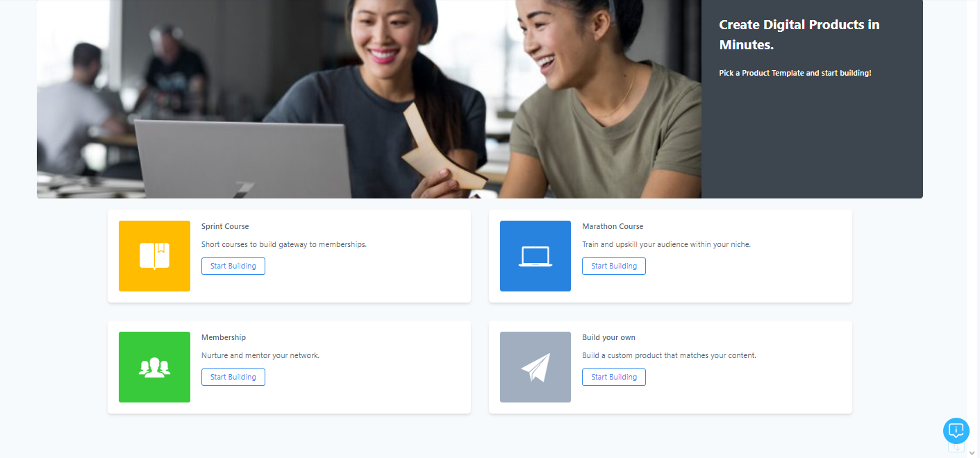Click 'Pick a Product Template and start building!' text
The image size is (980, 458).
click(x=795, y=73)
